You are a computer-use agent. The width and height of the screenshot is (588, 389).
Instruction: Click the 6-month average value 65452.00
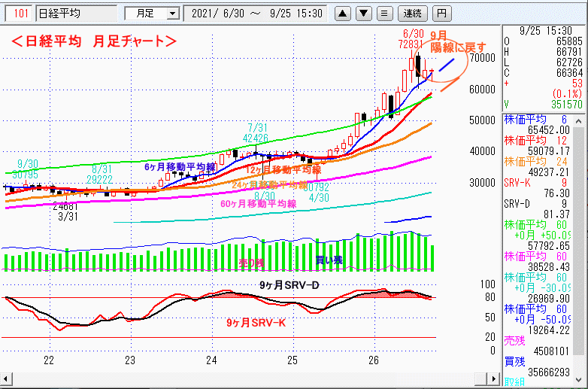point(549,130)
